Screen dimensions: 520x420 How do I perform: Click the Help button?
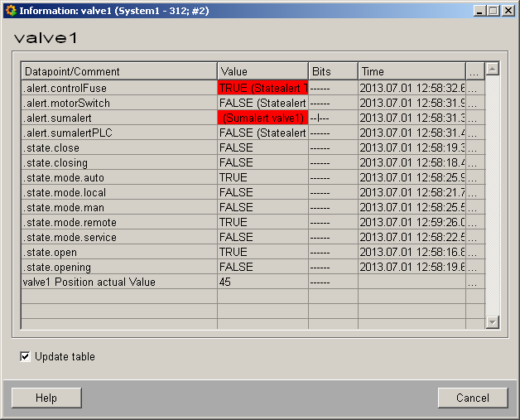point(46,398)
